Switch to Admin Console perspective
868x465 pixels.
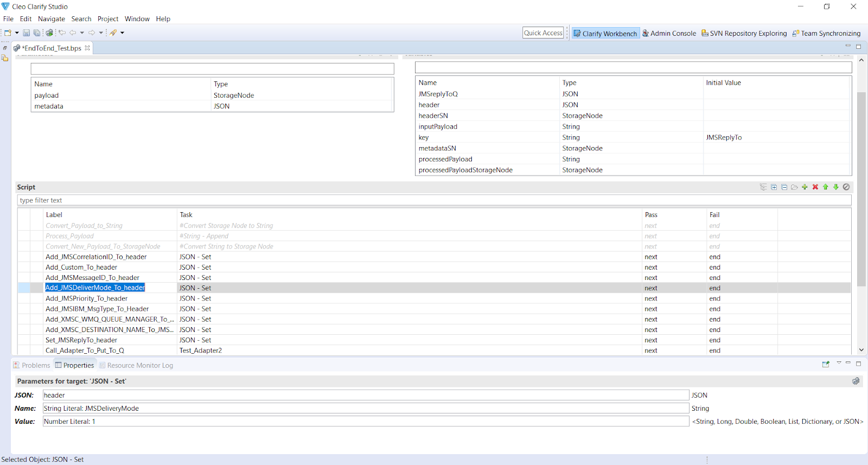tap(669, 33)
